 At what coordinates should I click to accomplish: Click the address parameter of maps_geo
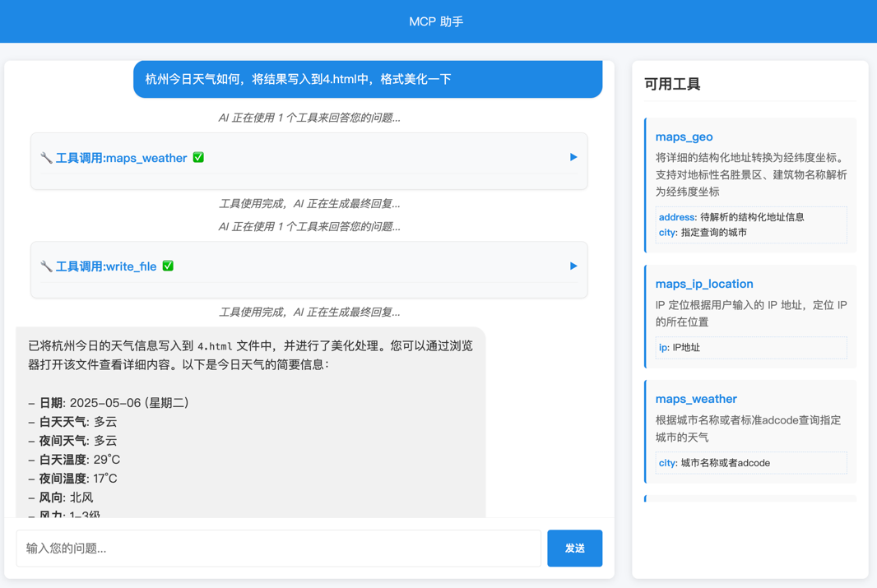731,217
